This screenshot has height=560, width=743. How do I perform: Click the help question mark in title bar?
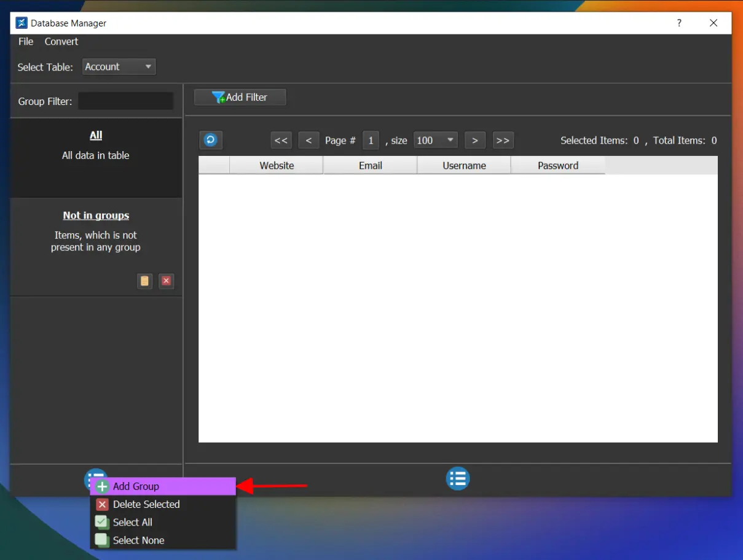pyautogui.click(x=679, y=23)
